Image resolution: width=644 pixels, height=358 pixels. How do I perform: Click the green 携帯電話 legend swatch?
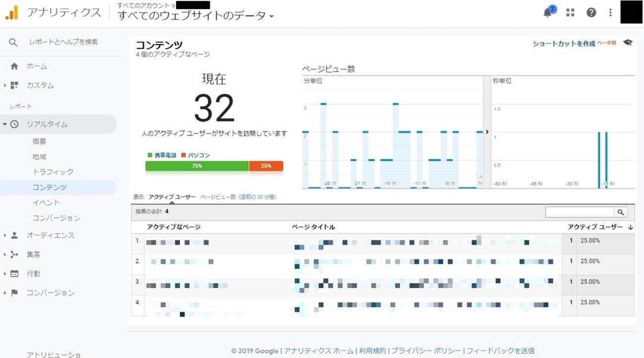click(150, 155)
